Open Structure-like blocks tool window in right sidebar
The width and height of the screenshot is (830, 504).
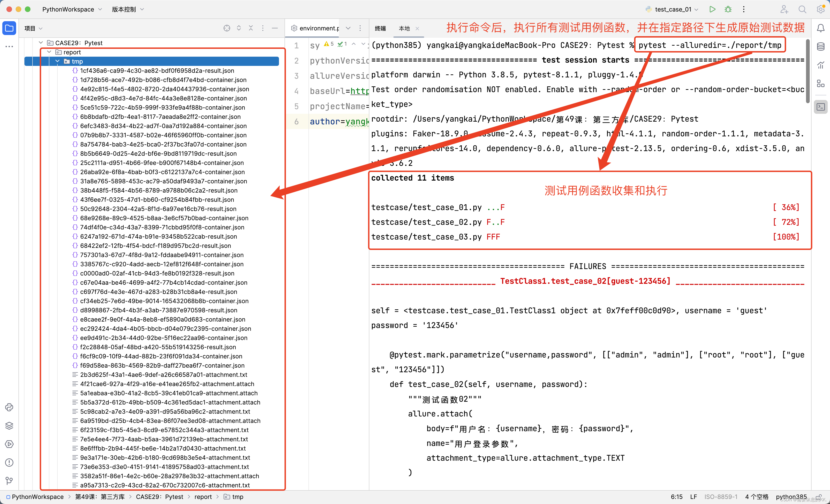(821, 83)
